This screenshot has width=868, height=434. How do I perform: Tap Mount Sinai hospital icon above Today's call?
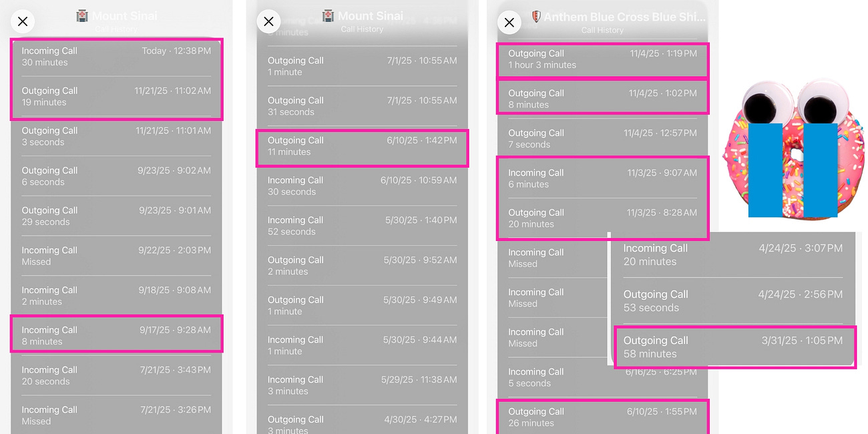(83, 16)
